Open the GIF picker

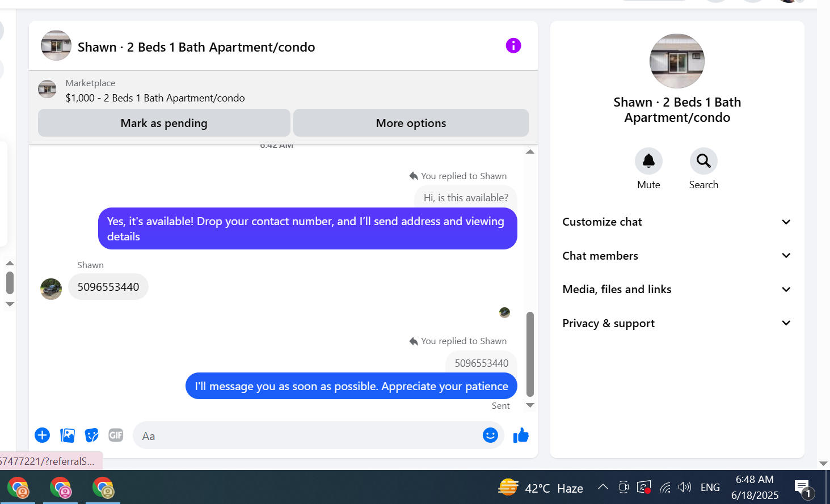(116, 435)
